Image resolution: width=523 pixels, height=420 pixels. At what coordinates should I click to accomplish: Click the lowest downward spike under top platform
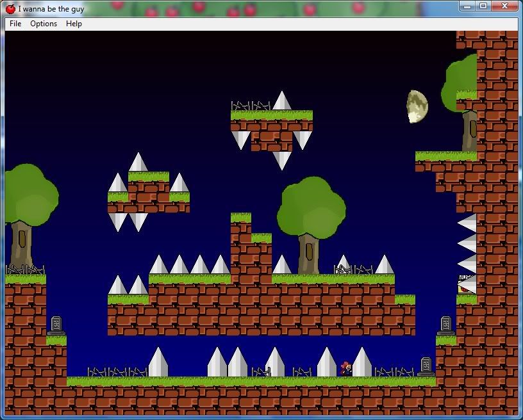pyautogui.click(x=282, y=161)
